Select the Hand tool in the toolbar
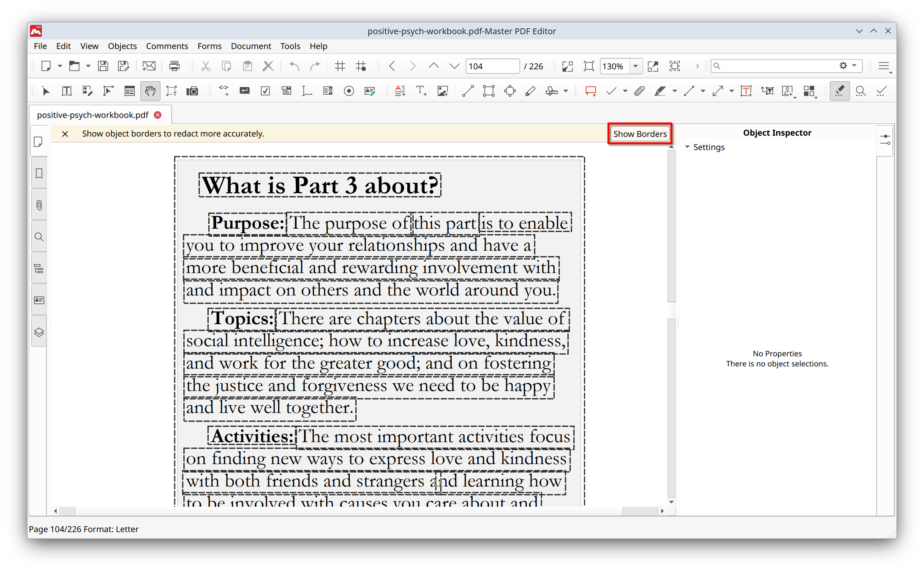 150,91
